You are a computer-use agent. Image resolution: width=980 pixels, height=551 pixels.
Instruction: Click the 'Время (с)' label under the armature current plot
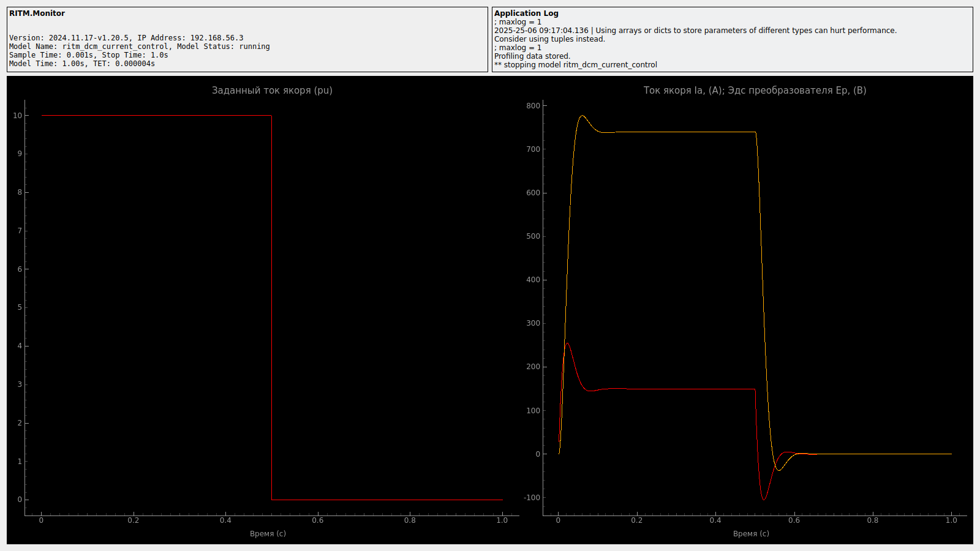pyautogui.click(x=751, y=534)
